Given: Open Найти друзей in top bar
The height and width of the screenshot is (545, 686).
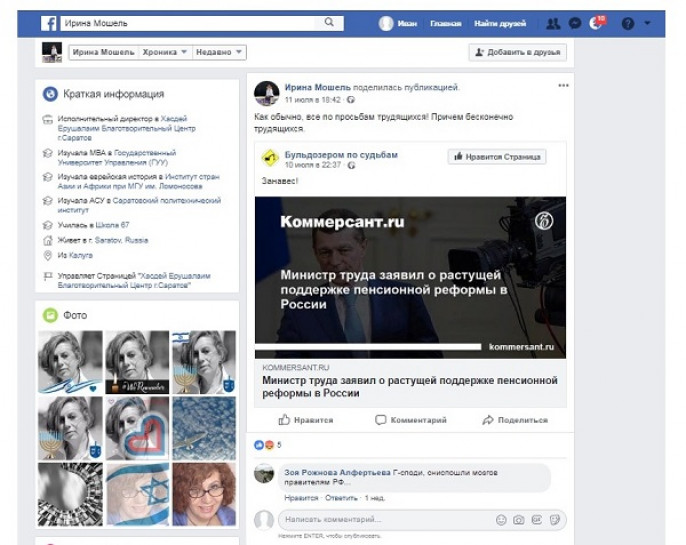Looking at the screenshot, I should (500, 23).
